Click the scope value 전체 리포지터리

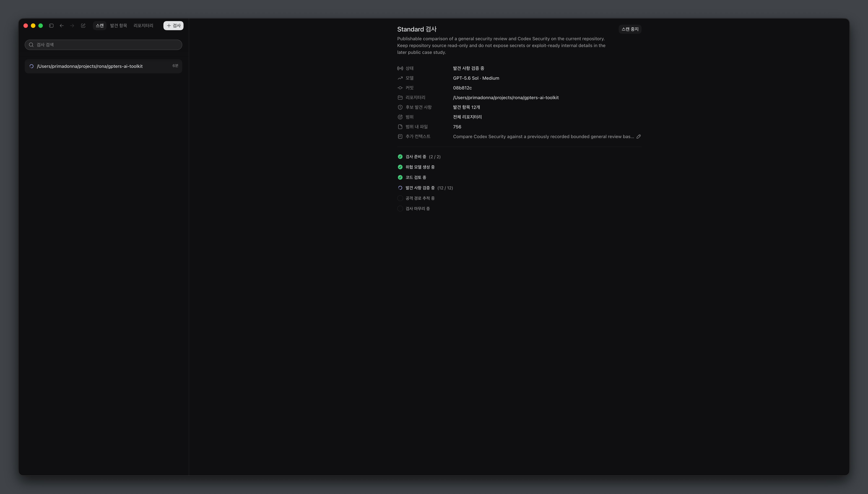tap(467, 117)
